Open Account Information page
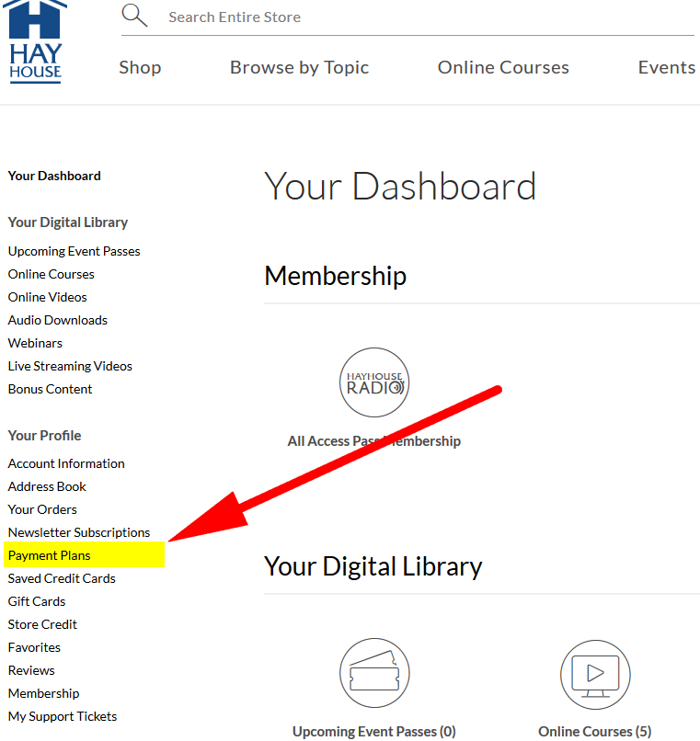The height and width of the screenshot is (741, 700). 66,463
